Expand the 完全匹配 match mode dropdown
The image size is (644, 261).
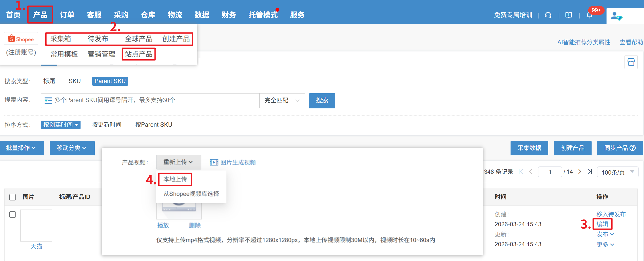coord(282,101)
